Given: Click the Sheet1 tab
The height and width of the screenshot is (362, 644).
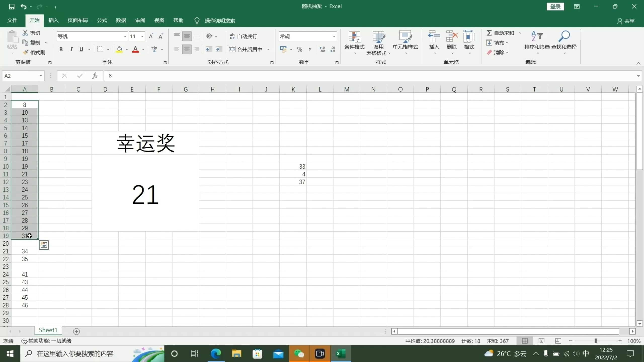Looking at the screenshot, I should point(48,330).
